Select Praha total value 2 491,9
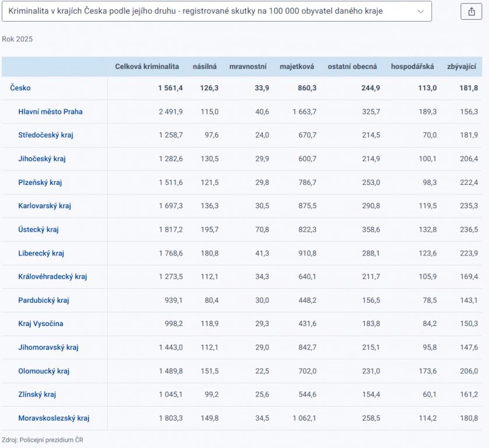The image size is (489, 448). click(x=171, y=112)
